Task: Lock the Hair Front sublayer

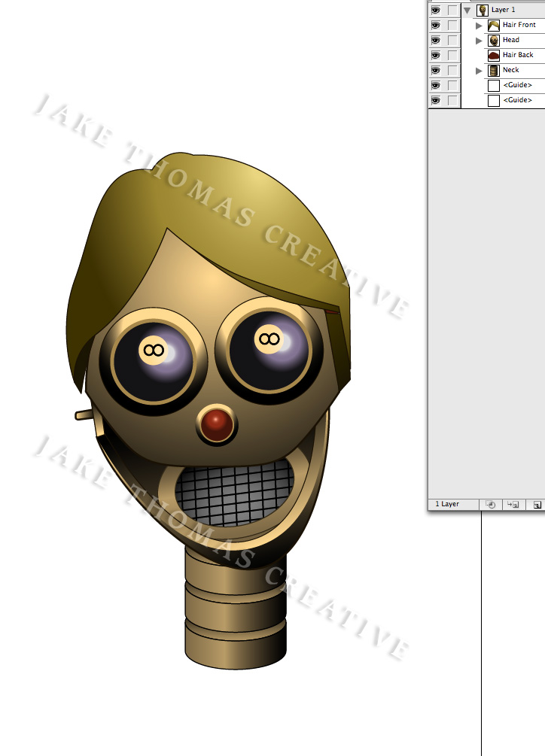Action: [452, 25]
